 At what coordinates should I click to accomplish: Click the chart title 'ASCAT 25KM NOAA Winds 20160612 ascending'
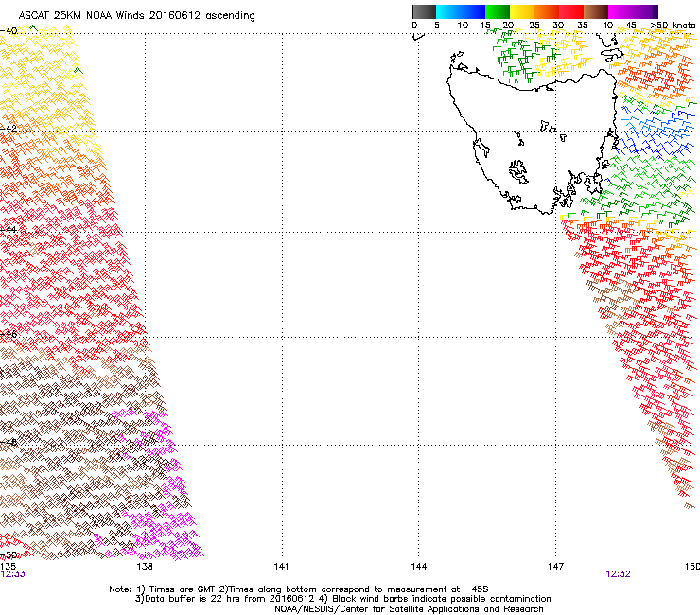[136, 16]
